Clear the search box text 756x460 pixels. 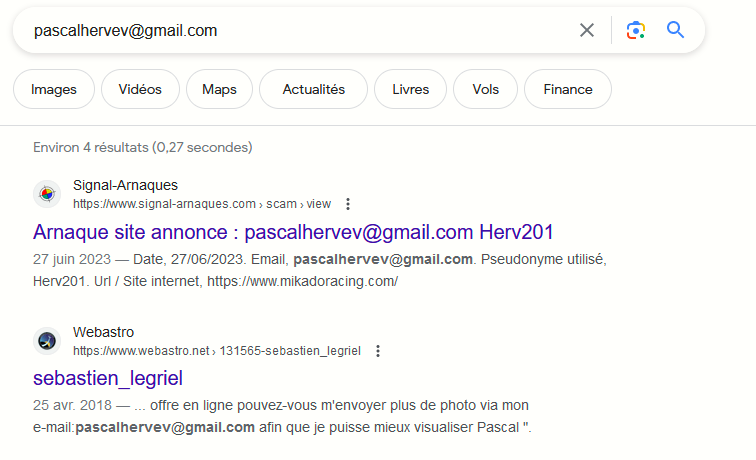[x=587, y=30]
